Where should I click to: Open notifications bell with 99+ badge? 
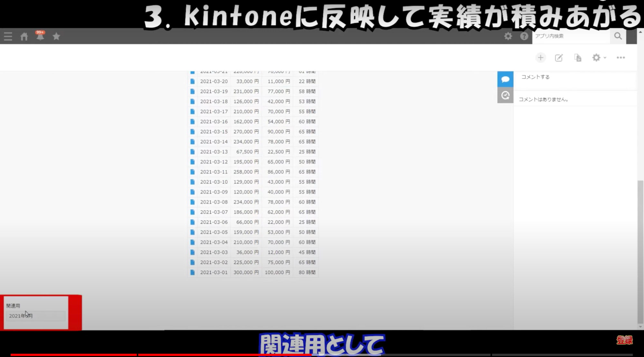click(40, 36)
